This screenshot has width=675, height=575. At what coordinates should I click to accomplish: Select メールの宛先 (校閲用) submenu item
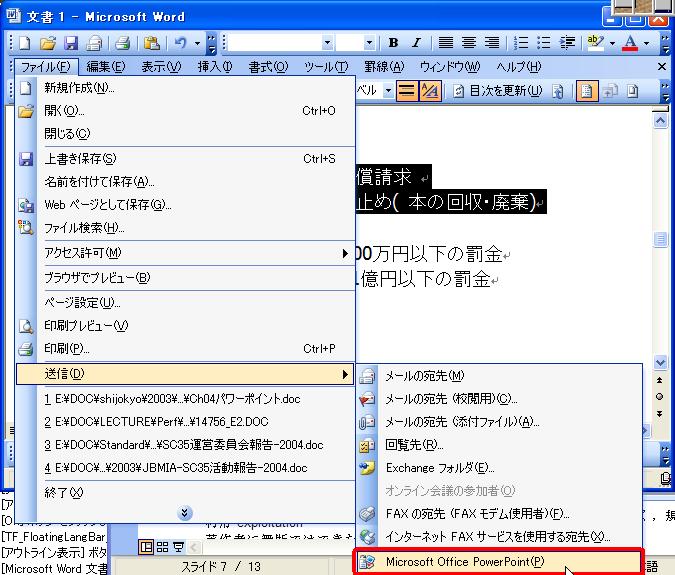point(499,399)
